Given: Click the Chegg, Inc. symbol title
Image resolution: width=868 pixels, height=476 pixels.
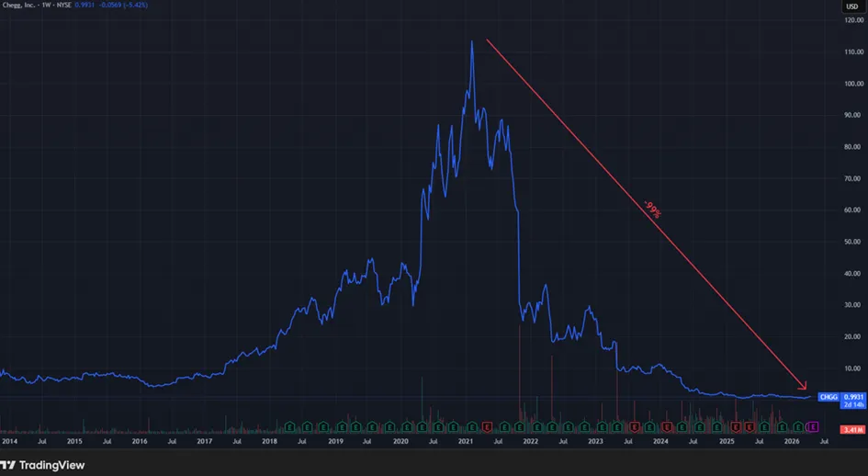Looking at the screenshot, I should coord(18,5).
